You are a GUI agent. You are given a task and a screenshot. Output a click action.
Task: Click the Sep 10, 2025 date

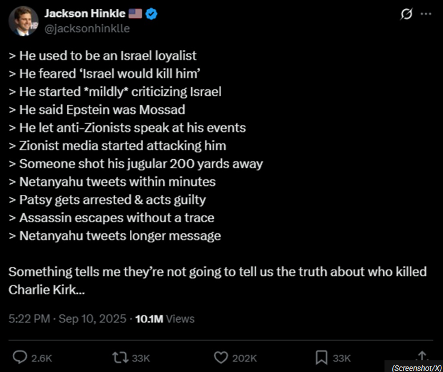pos(92,319)
